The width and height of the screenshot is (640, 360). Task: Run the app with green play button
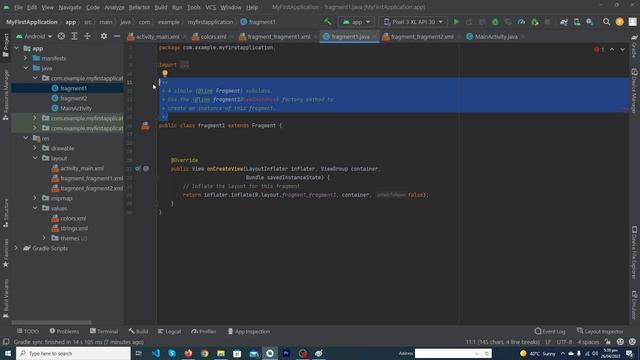[x=456, y=22]
